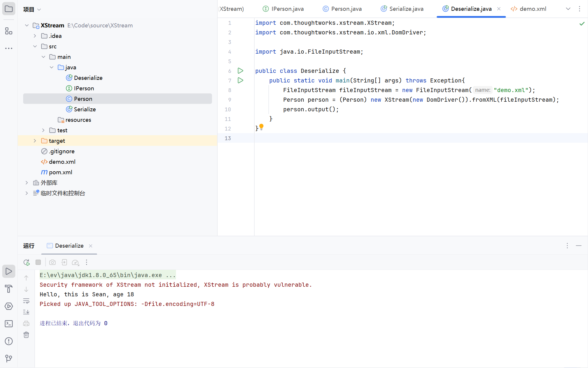Click the "demo.xml" string literal in code
Image resolution: width=588 pixels, height=368 pixels.
pos(511,90)
